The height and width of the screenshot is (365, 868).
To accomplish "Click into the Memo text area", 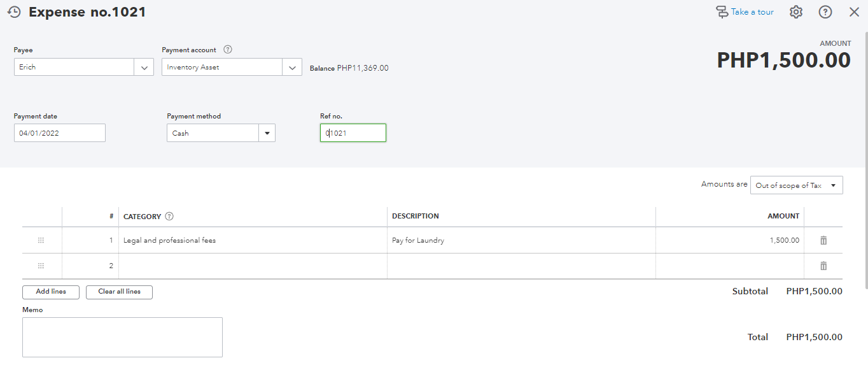I will coord(122,337).
